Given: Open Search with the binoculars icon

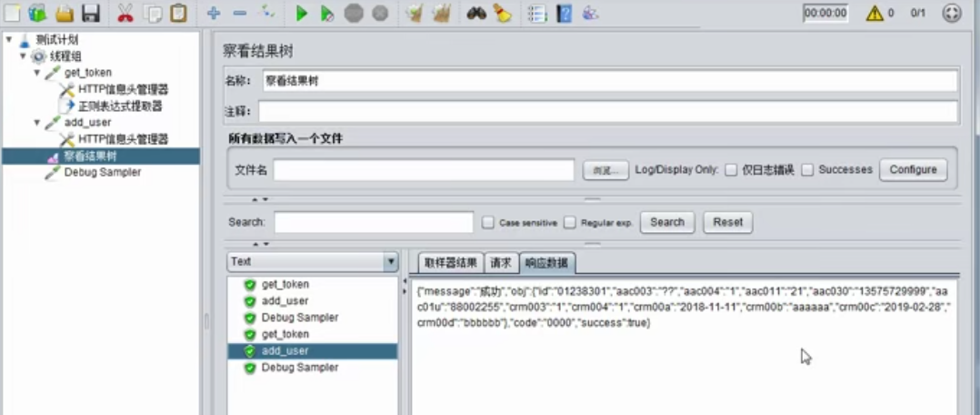Looking at the screenshot, I should pos(476,13).
